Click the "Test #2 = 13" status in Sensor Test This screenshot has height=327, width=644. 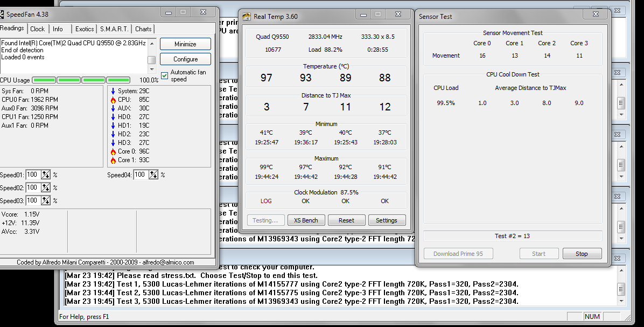point(512,236)
